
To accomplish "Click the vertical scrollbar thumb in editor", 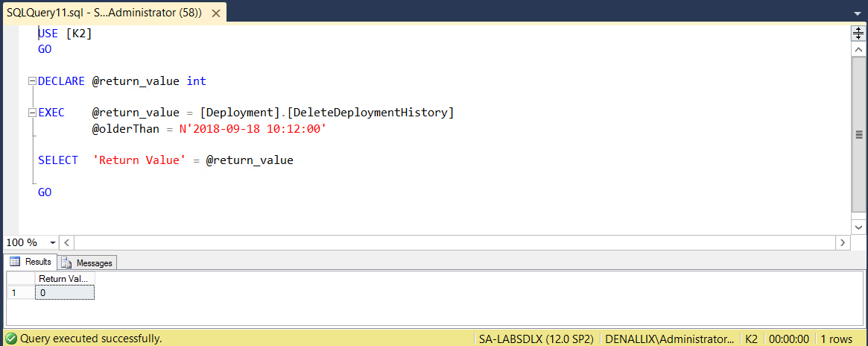I will 858,134.
